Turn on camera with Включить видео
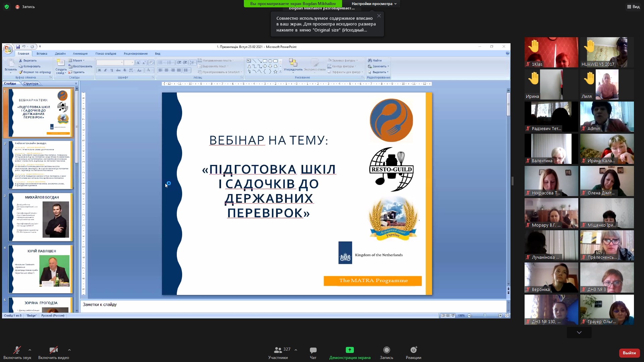 (54, 353)
